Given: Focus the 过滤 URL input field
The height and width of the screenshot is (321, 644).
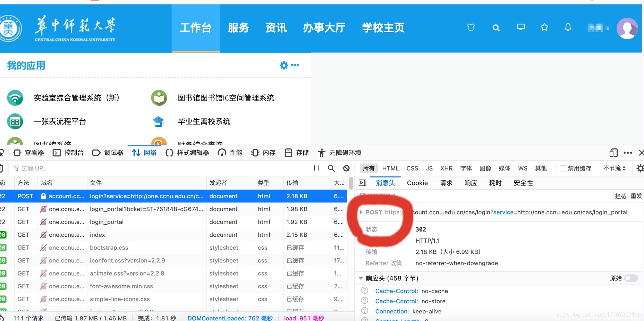Looking at the screenshot, I should pos(160,168).
